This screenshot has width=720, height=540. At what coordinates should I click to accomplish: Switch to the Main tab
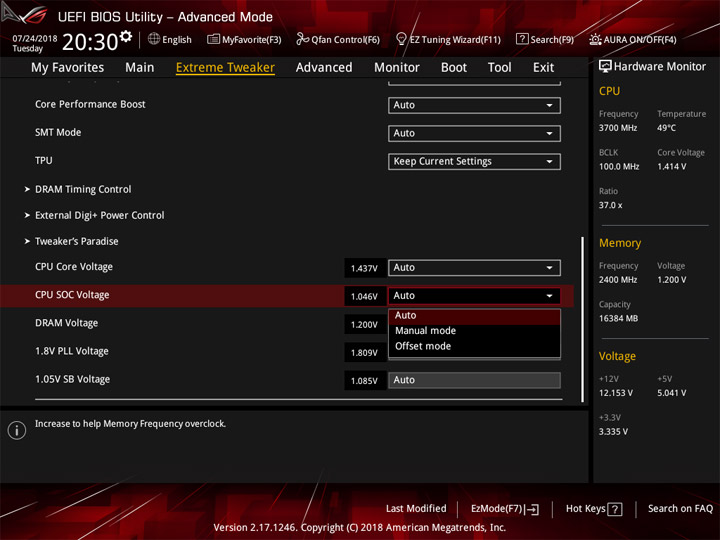coord(140,67)
